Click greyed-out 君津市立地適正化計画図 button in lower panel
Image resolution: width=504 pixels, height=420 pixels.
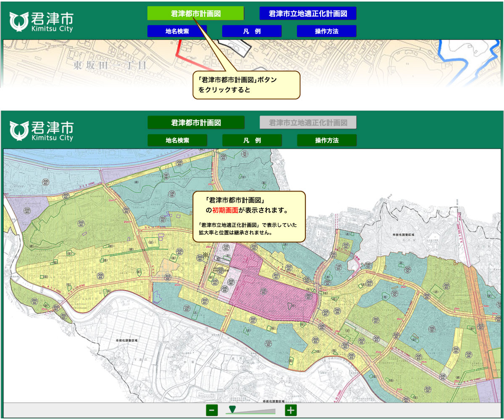click(x=308, y=123)
